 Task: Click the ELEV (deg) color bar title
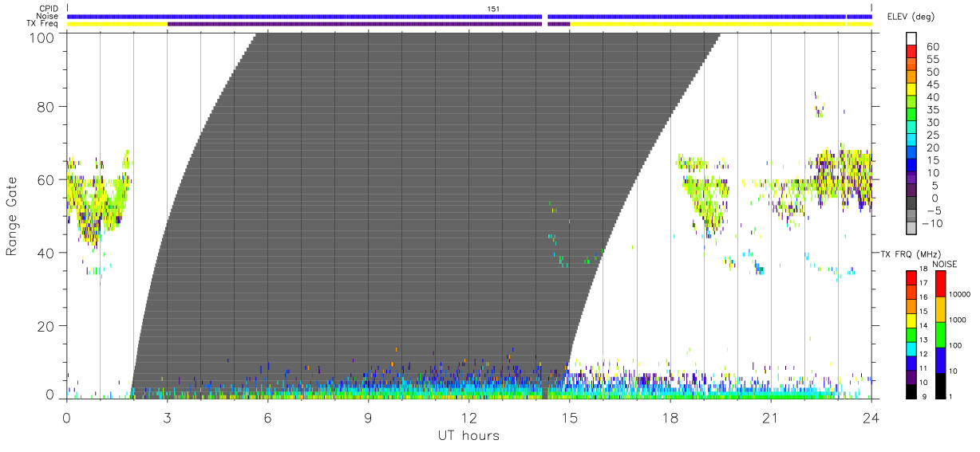click(911, 17)
